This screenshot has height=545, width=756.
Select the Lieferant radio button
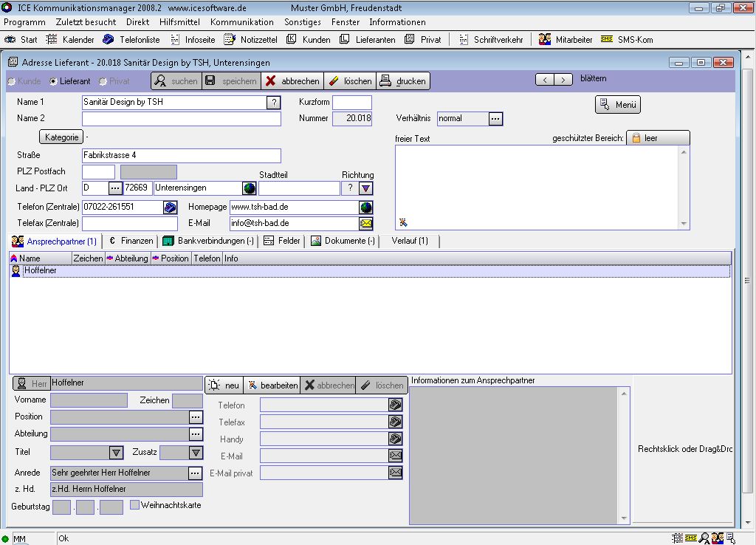click(x=53, y=81)
